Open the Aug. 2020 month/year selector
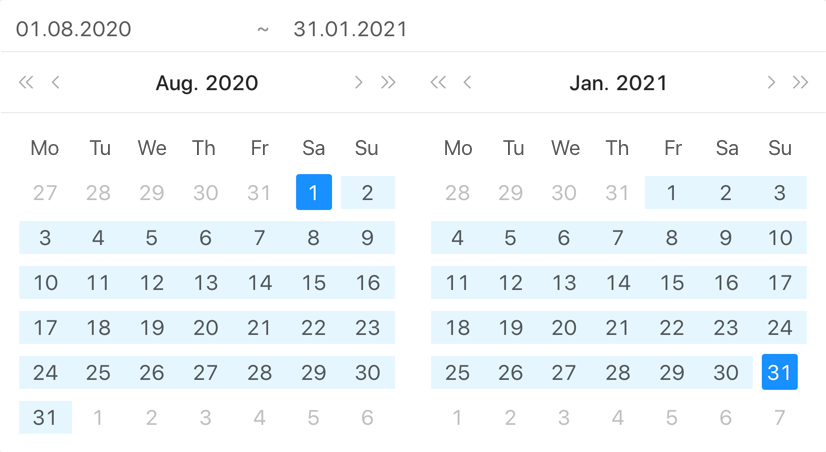826x452 pixels. pos(206,83)
